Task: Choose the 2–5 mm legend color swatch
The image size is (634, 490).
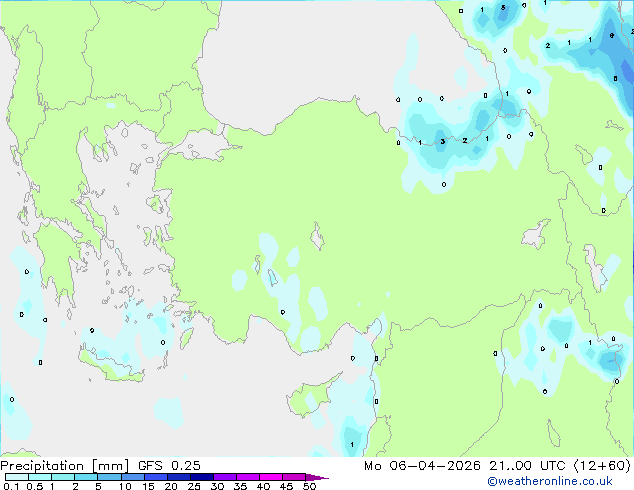Action: [86, 477]
